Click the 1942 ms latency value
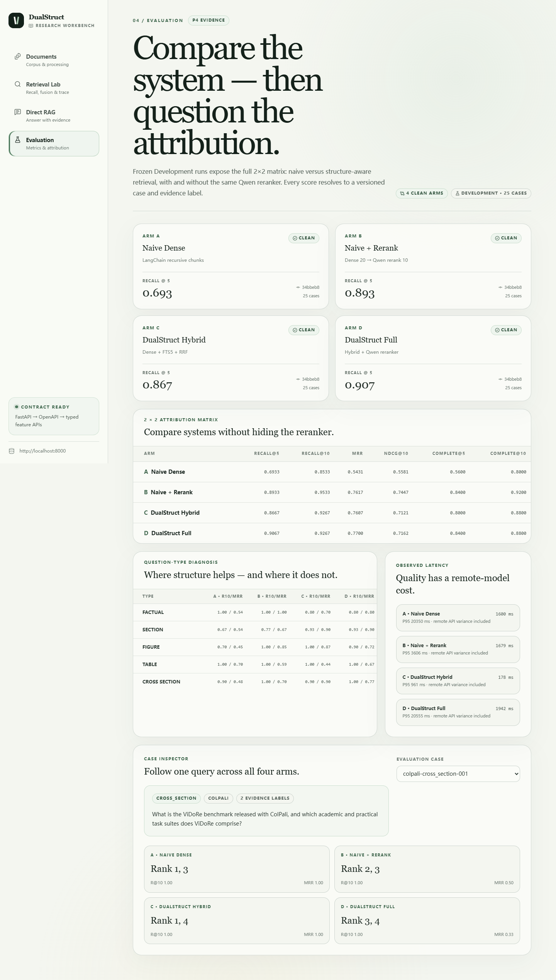The width and height of the screenshot is (556, 980). pos(504,709)
